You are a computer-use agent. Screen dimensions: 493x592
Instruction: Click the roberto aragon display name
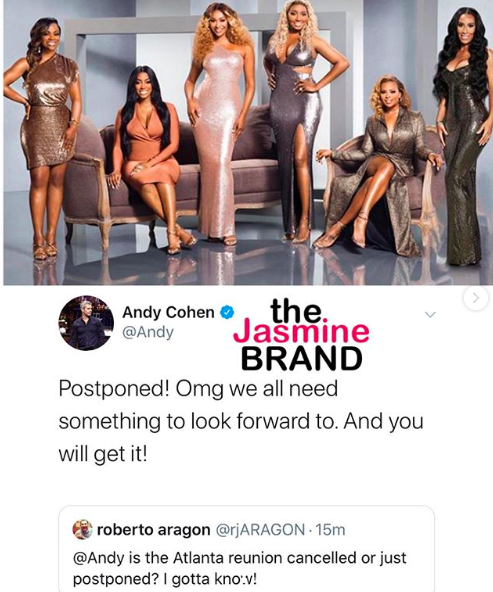(153, 530)
